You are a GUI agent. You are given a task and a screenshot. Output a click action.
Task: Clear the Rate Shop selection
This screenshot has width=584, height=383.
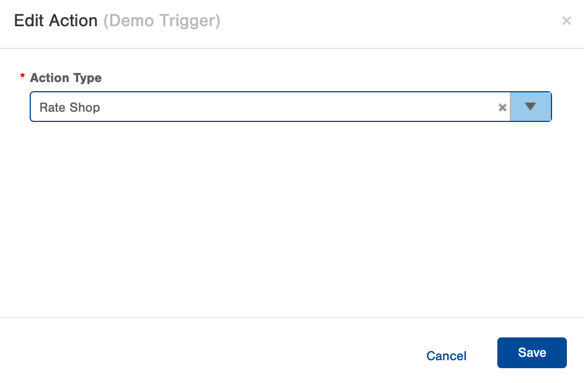[x=502, y=108]
